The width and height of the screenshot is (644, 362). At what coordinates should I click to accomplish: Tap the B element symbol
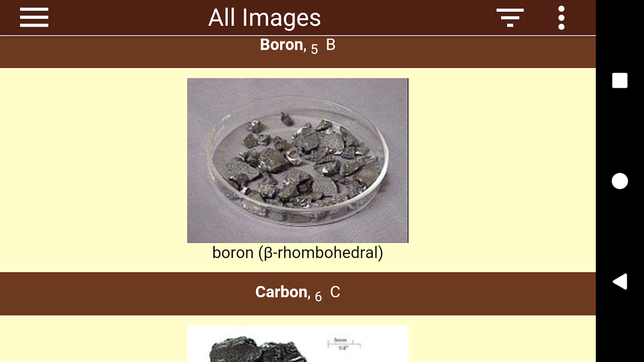pos(331,44)
